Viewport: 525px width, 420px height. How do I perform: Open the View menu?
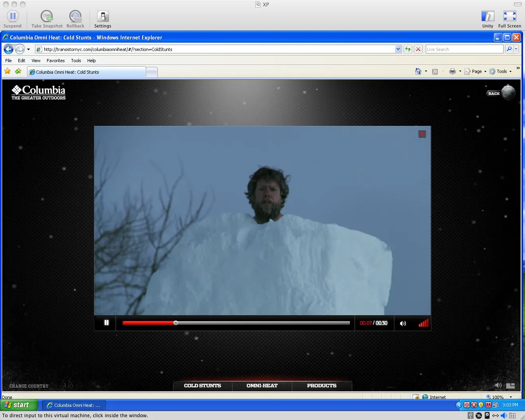[36, 61]
